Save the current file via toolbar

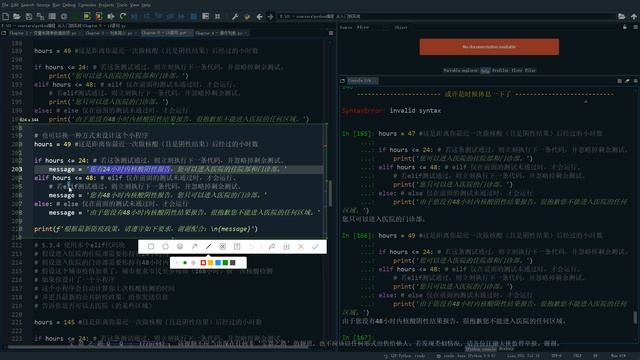click(29, 16)
